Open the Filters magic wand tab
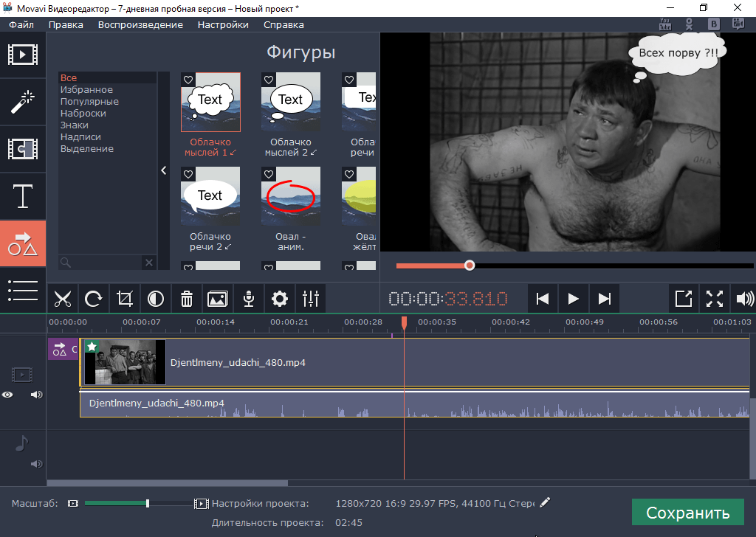Viewport: 756px width, 537px height. click(x=23, y=102)
